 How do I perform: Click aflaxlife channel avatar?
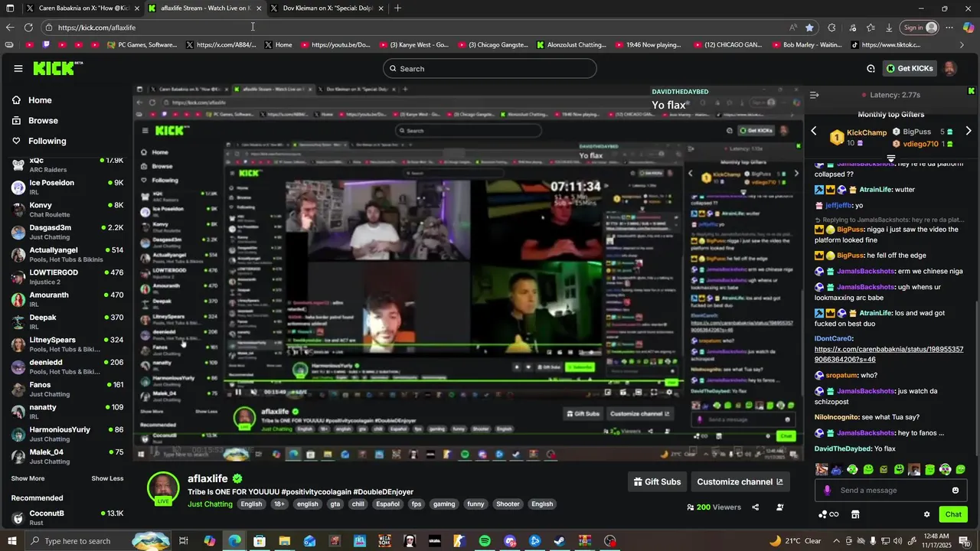click(x=163, y=488)
